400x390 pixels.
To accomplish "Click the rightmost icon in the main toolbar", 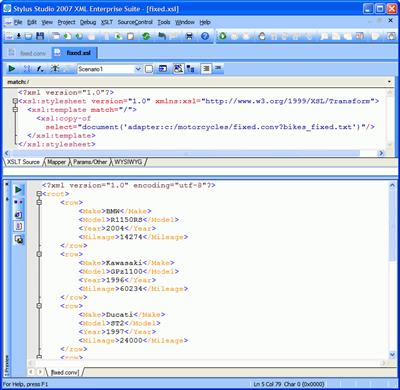I will [x=391, y=36].
